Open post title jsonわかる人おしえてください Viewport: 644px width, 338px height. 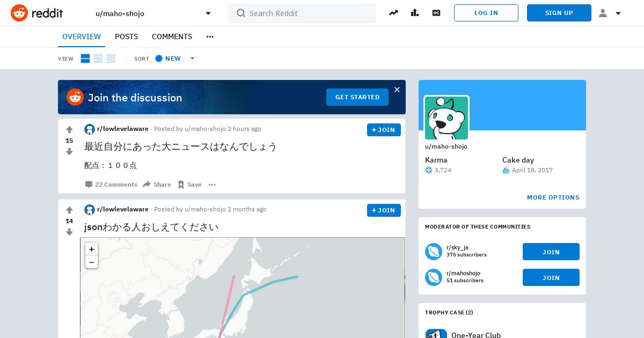151,227
